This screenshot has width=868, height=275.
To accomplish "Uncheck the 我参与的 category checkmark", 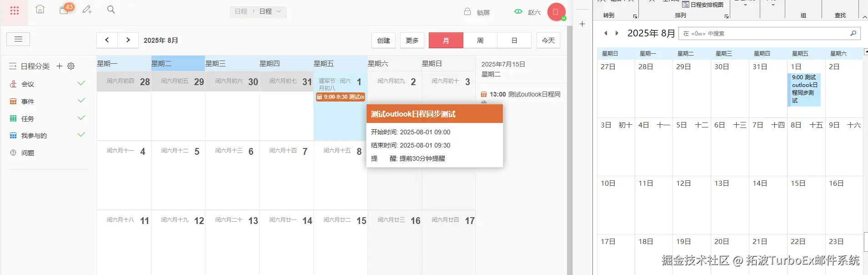I will (81, 135).
